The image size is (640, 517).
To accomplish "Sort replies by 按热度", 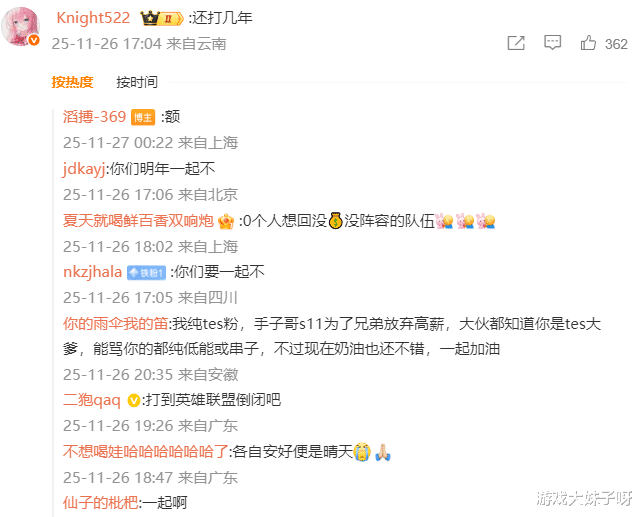I will 72,82.
